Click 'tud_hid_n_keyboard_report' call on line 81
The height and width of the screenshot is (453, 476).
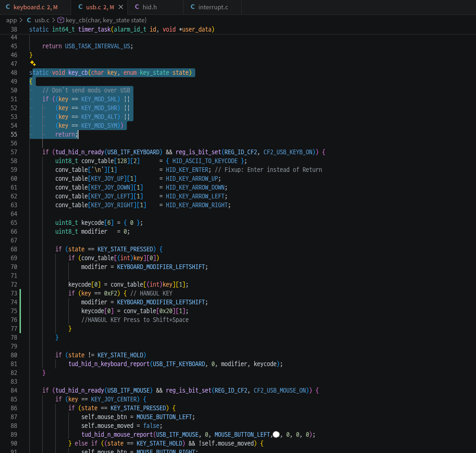[109, 364]
